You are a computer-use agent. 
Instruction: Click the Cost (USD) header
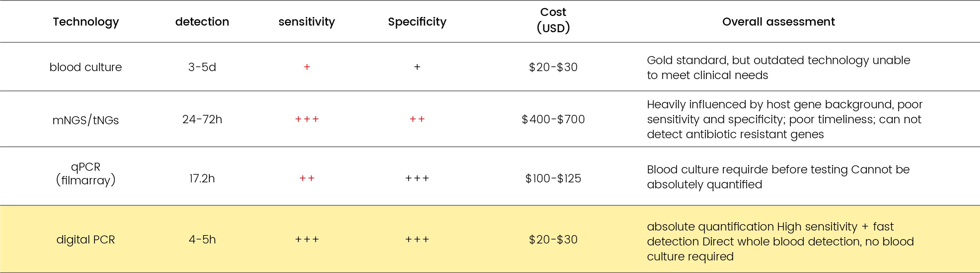553,20
